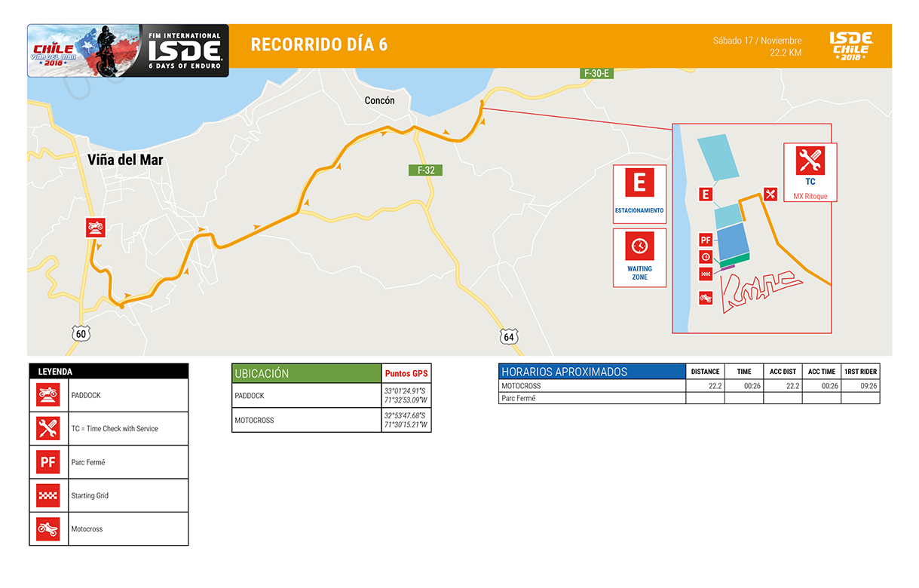Click the Parc Fermé label in the Leyenda
Screen dimensions: 919x588
88,462
